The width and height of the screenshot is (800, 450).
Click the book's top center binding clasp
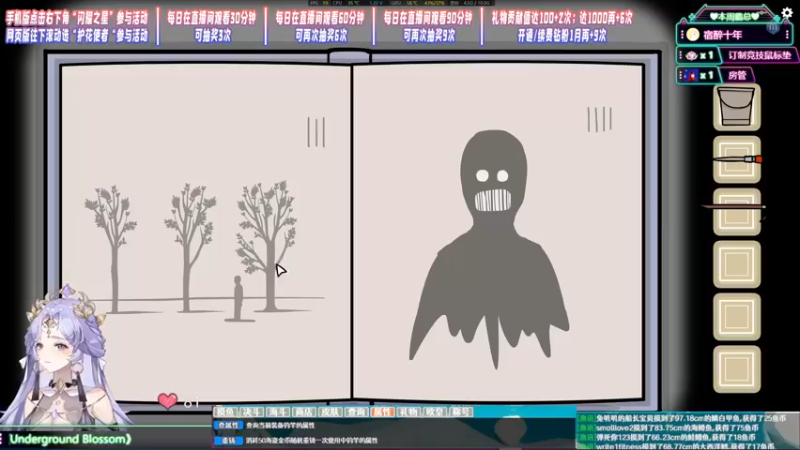349,56
